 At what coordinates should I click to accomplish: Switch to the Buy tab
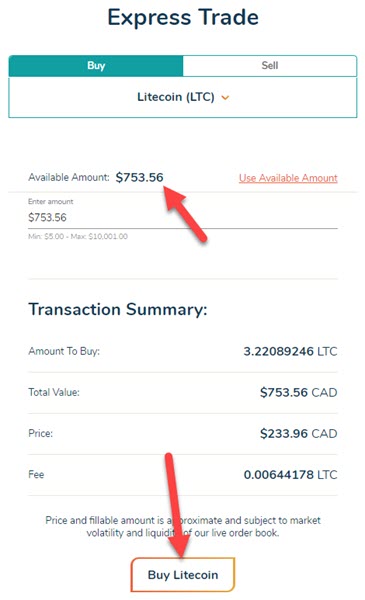(96, 65)
